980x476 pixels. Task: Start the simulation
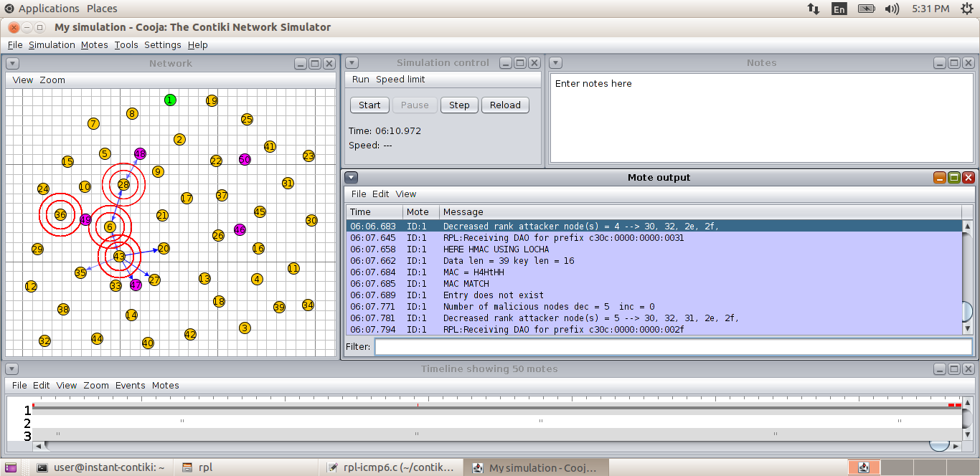coord(369,105)
